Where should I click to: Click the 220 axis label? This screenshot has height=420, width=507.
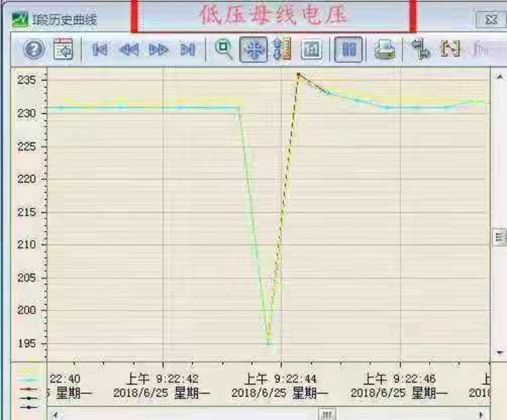click(x=27, y=179)
